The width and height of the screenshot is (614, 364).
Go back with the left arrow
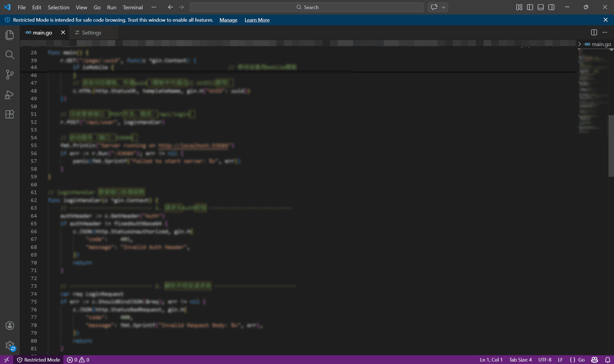coord(170,7)
